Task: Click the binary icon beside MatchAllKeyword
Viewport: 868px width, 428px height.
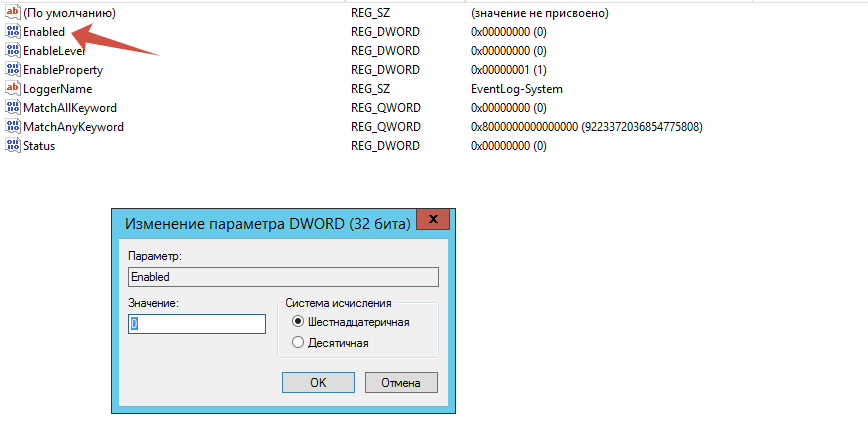Action: pyautogui.click(x=12, y=107)
